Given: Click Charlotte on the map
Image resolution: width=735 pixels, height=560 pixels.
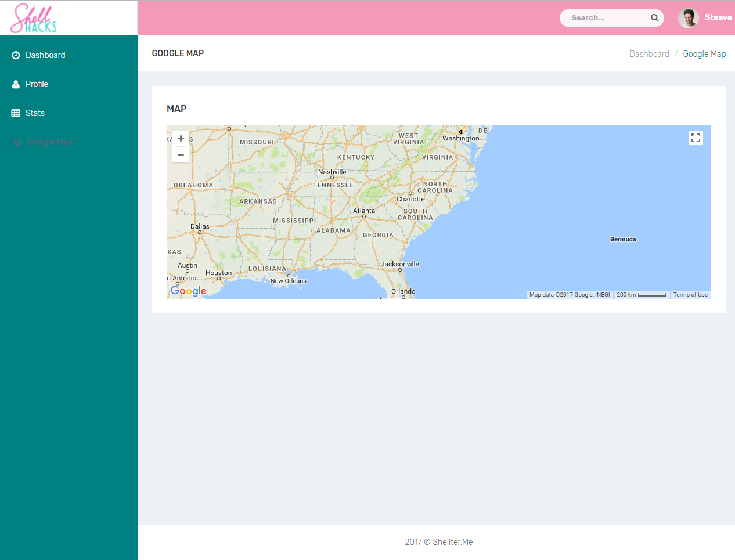Looking at the screenshot, I should tap(410, 199).
